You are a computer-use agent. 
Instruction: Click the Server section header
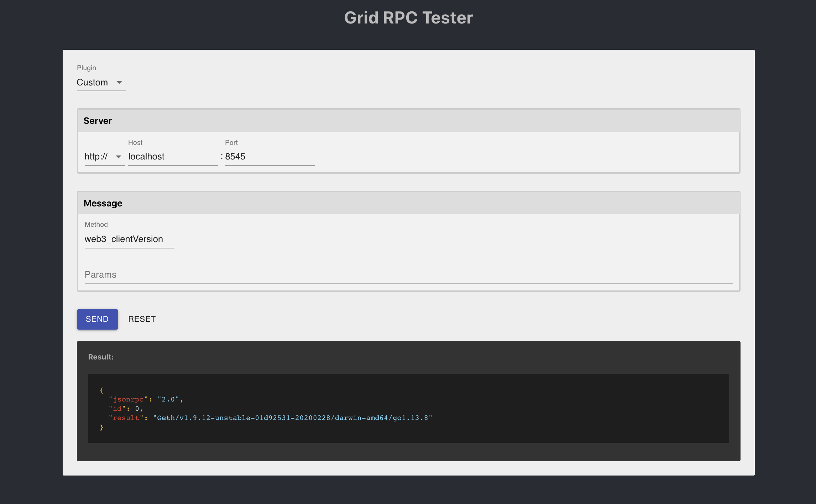click(98, 121)
